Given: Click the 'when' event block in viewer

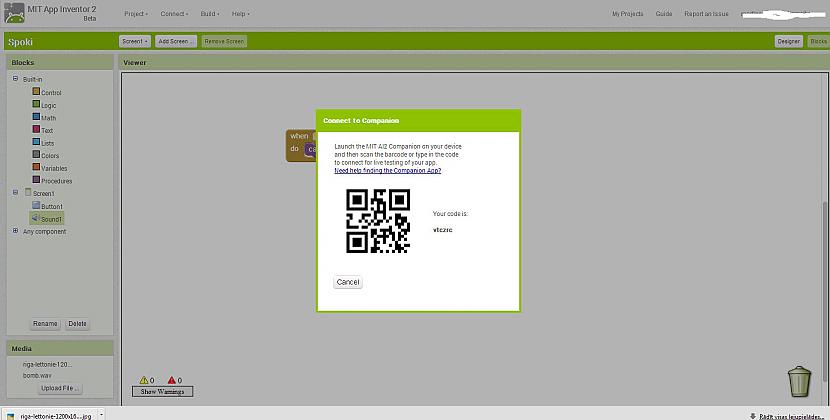Looking at the screenshot, I should pyautogui.click(x=301, y=145).
